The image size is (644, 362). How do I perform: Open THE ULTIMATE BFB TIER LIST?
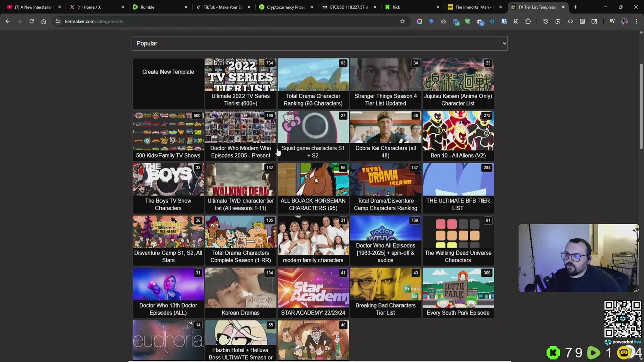coord(458,188)
